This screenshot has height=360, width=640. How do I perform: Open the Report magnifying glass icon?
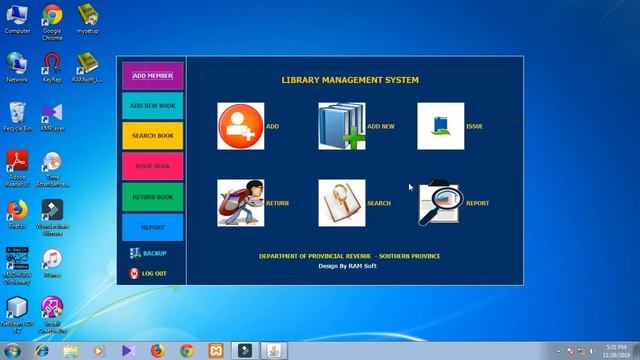pos(441,203)
